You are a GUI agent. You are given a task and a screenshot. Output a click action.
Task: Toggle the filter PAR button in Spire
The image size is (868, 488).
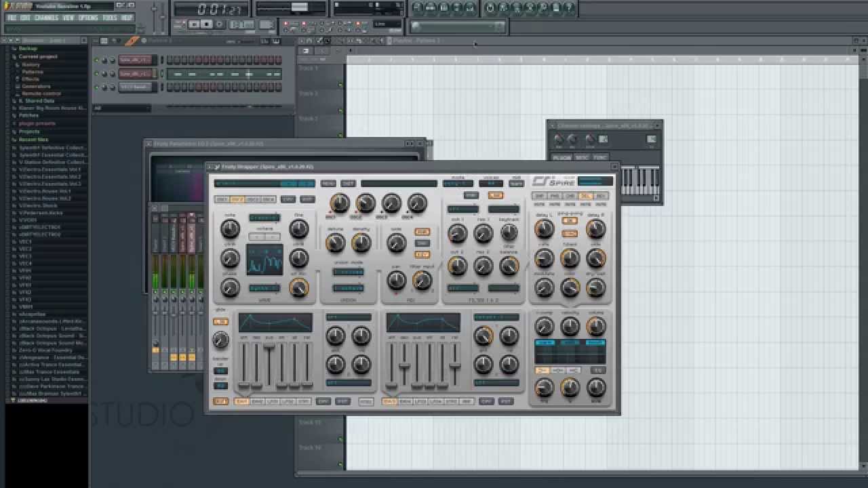(471, 195)
